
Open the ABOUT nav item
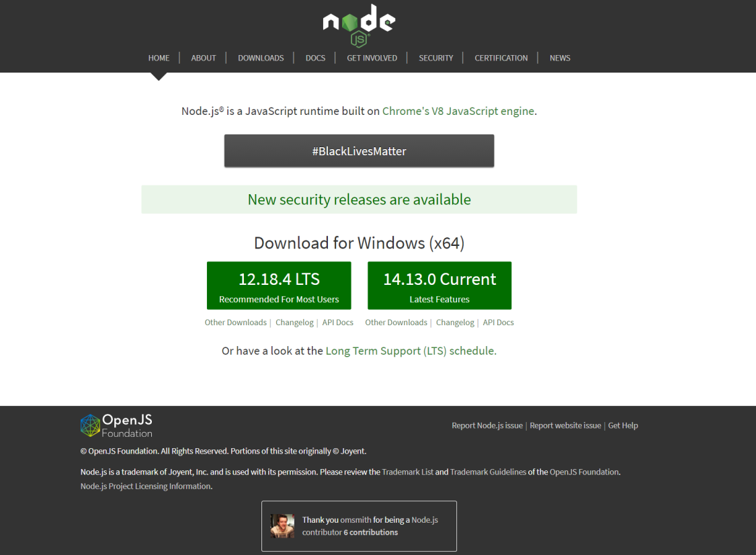pyautogui.click(x=204, y=58)
